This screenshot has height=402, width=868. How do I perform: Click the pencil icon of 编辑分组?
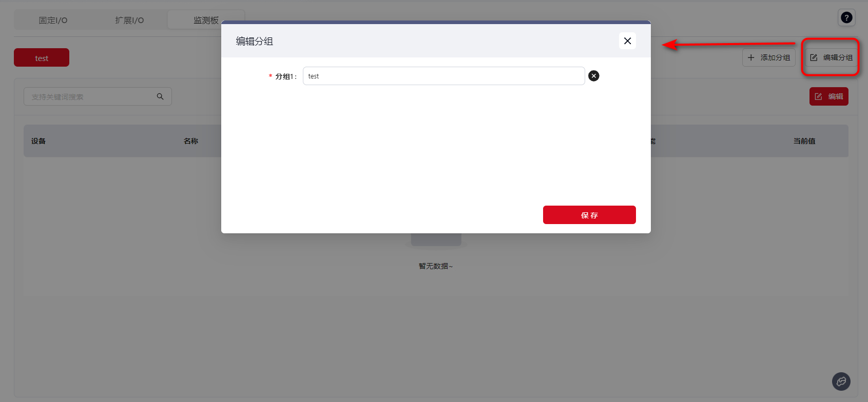pos(814,57)
